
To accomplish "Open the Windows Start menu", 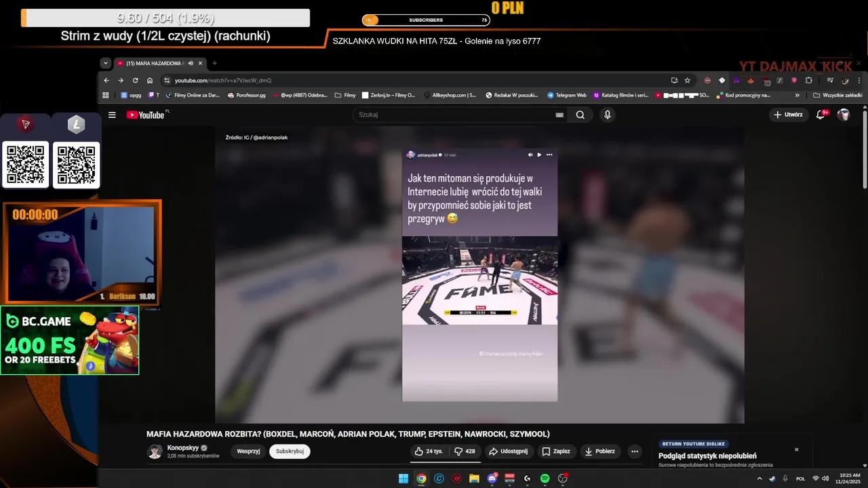I will [403, 479].
